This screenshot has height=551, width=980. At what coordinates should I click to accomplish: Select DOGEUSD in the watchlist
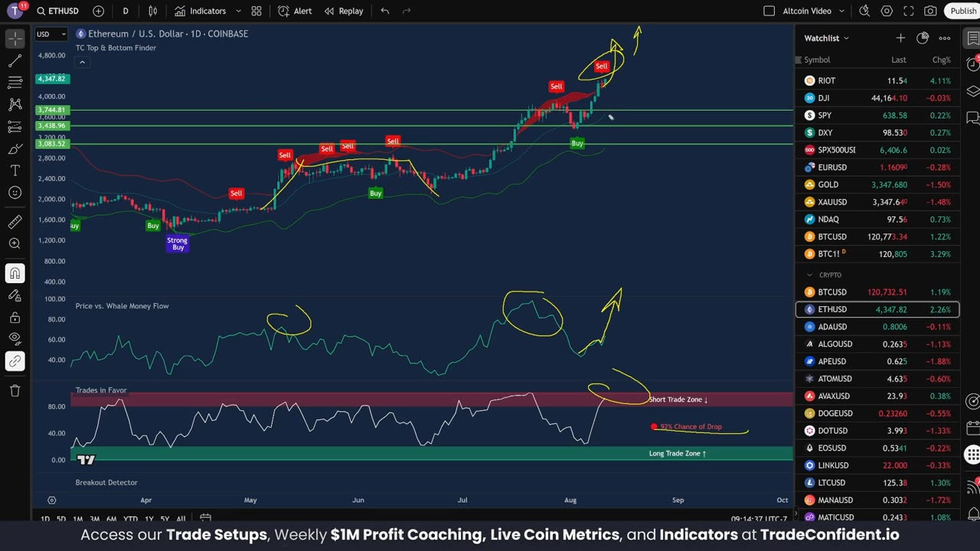coord(877,413)
